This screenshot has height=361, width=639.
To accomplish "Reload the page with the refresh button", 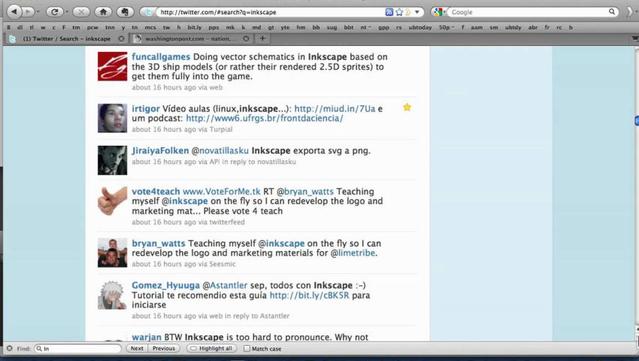I will 55,12.
